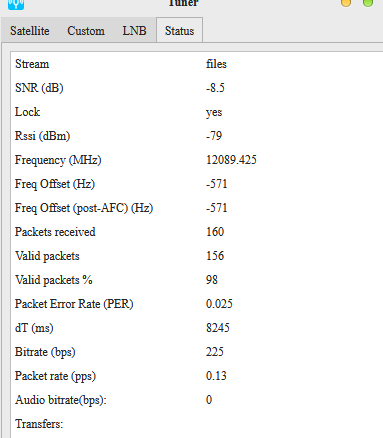Click the Packets received value 160

coord(215,232)
